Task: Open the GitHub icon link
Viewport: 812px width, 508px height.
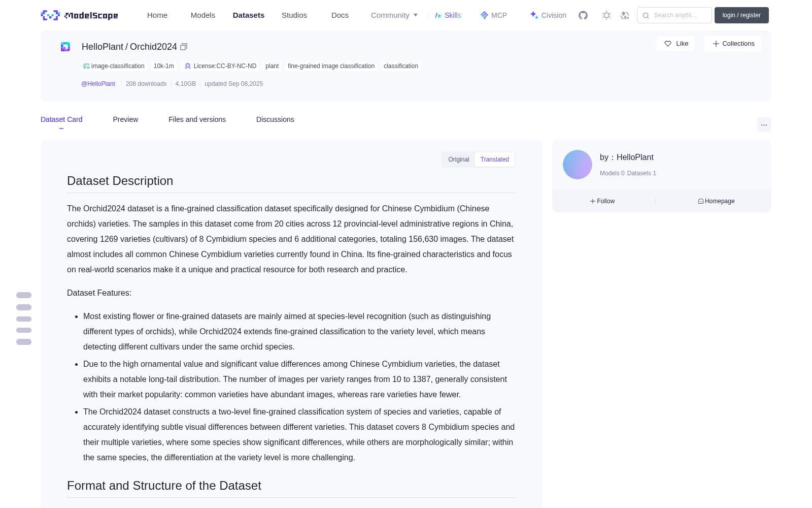Action: pyautogui.click(x=583, y=15)
